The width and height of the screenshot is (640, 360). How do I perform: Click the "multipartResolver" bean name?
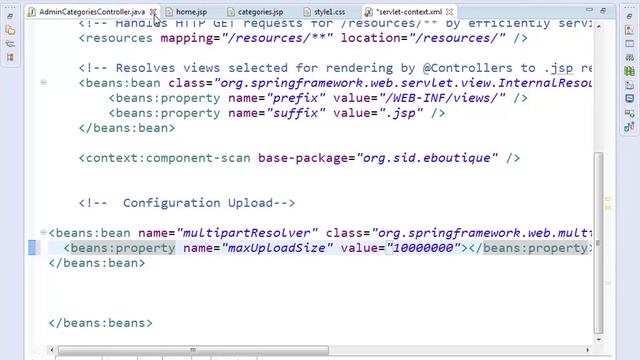click(247, 233)
